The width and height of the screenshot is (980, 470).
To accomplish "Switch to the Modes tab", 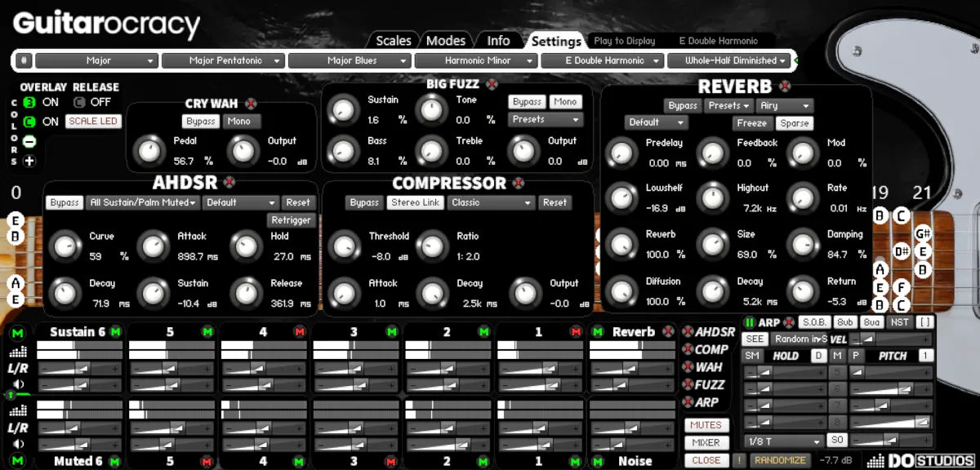I will tap(447, 41).
